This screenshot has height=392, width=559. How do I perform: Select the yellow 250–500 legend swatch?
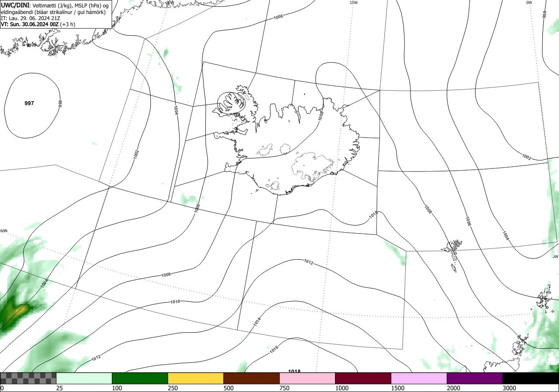click(196, 378)
